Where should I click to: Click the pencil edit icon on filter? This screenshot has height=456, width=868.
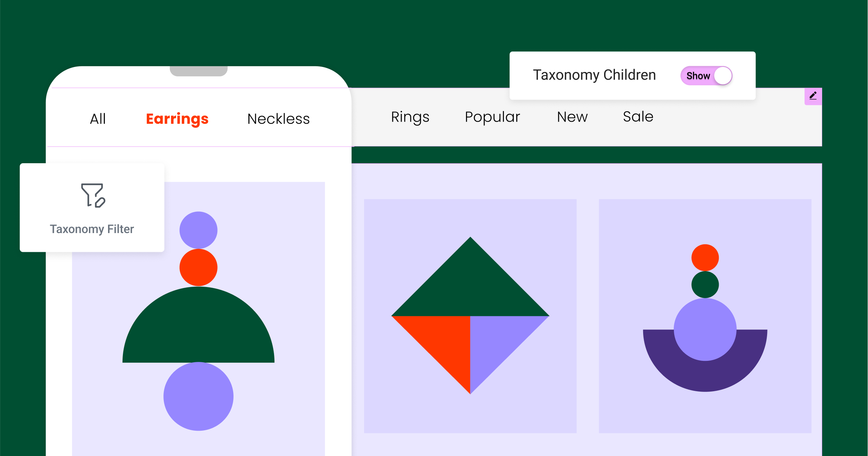813,96
